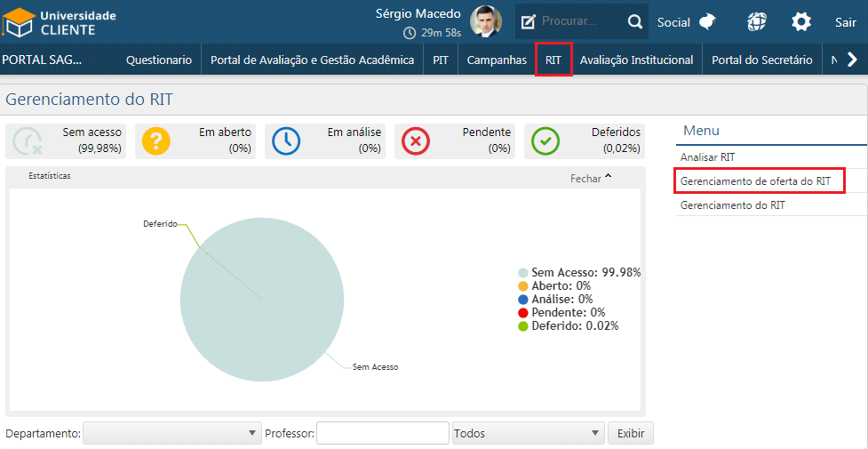This screenshot has width=868, height=449.
Task: Click the Pendente red X icon
Action: tap(416, 140)
